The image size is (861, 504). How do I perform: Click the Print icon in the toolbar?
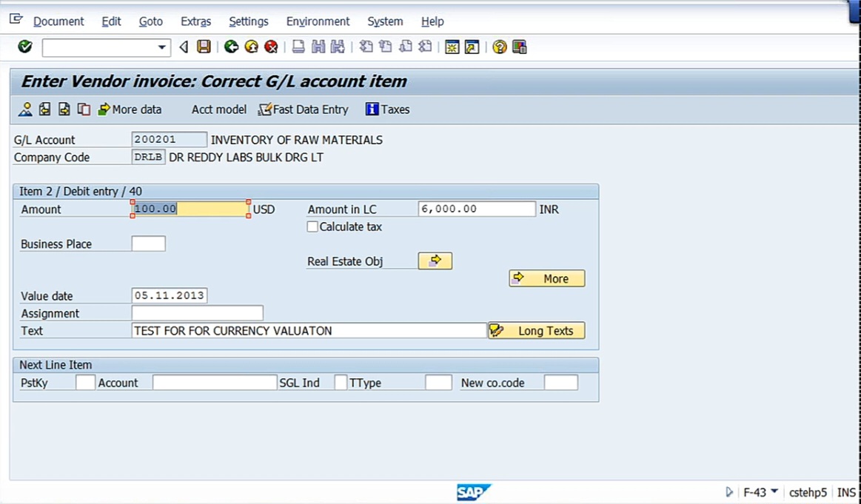298,47
